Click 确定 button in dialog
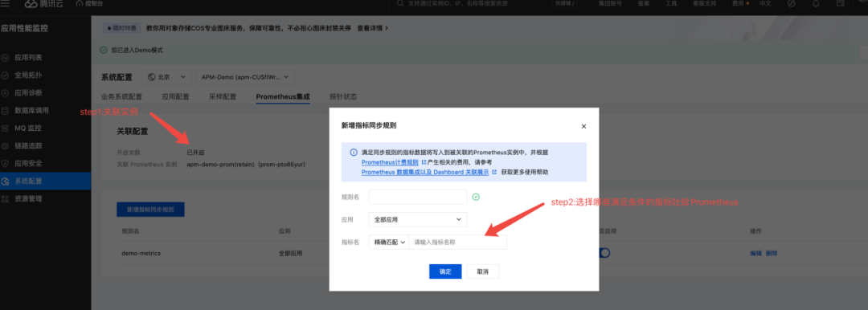This screenshot has width=868, height=310. coord(445,271)
